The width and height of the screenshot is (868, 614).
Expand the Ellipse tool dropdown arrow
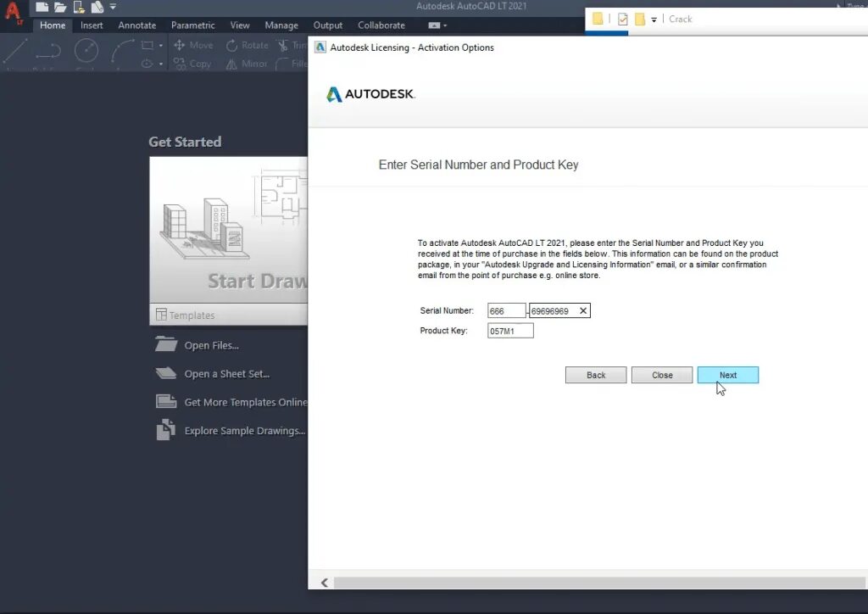point(160,64)
